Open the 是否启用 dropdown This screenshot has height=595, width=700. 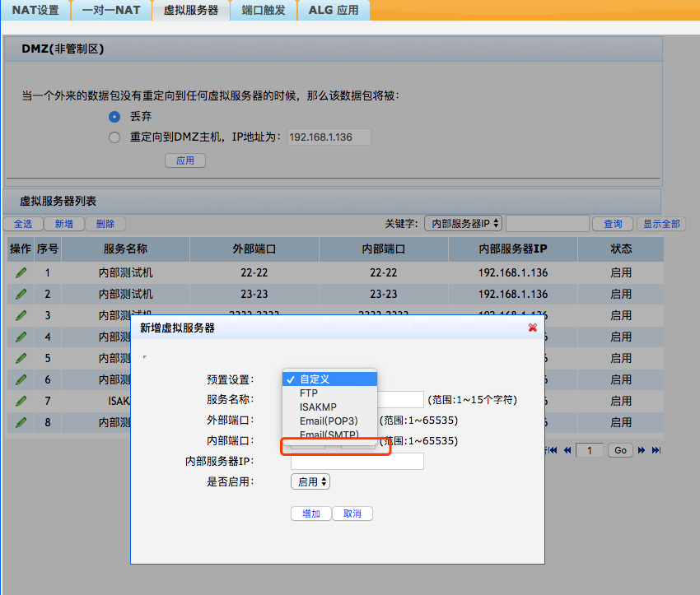(310, 481)
